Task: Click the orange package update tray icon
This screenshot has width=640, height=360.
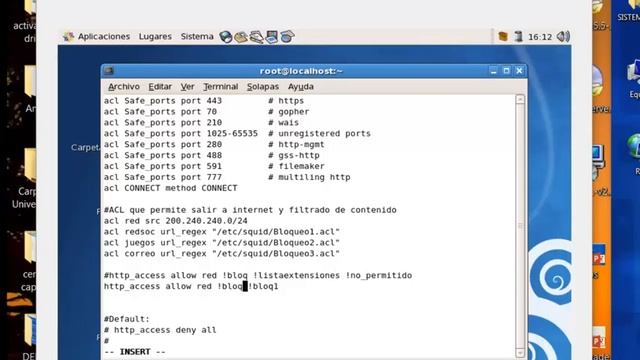Action: click(503, 36)
